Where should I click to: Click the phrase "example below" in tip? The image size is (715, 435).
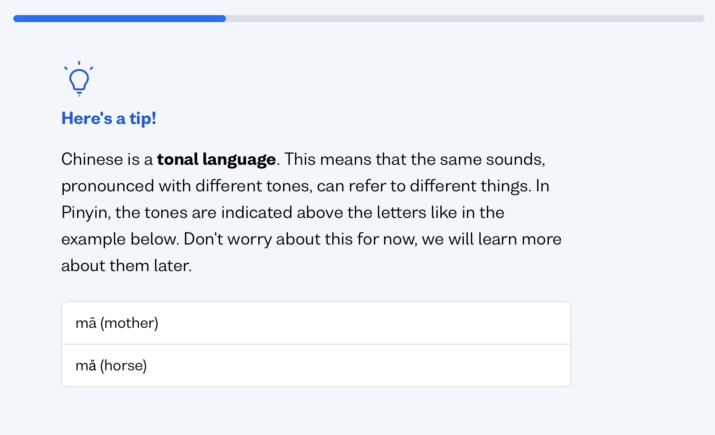[119, 239]
